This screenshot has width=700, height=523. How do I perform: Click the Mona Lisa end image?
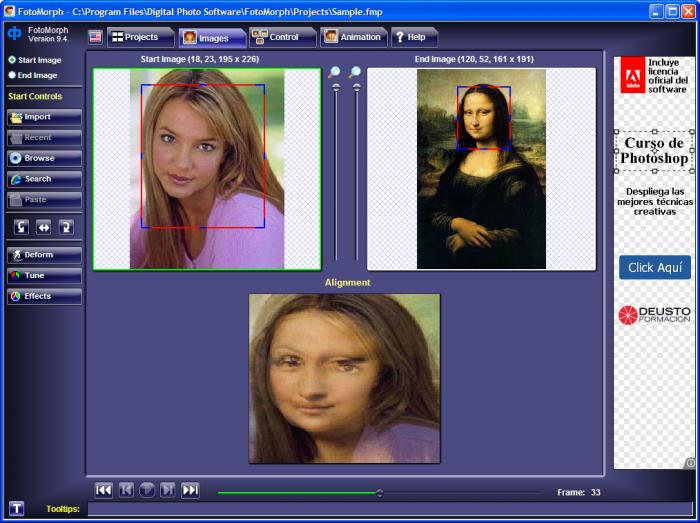pos(481,168)
